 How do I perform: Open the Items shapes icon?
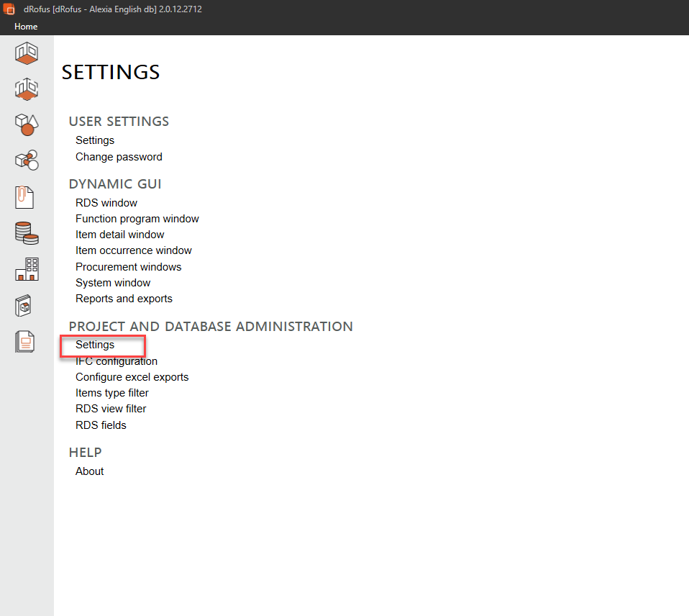click(27, 124)
